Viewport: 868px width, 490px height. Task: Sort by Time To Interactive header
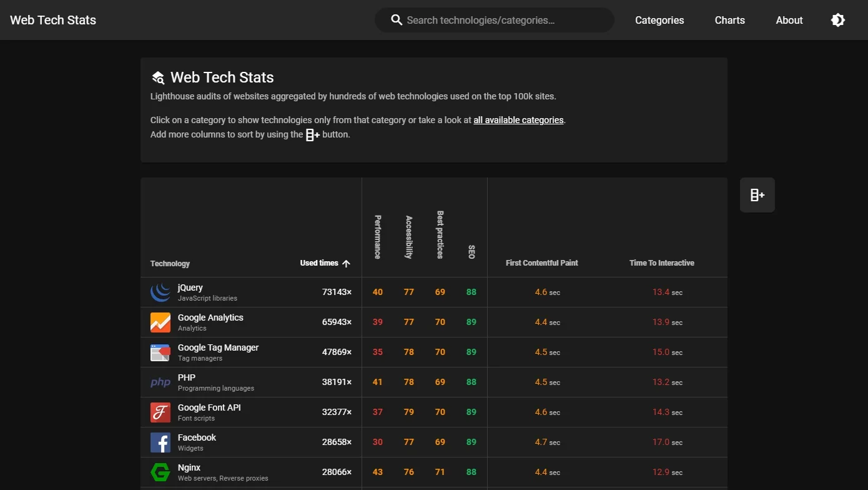(662, 263)
